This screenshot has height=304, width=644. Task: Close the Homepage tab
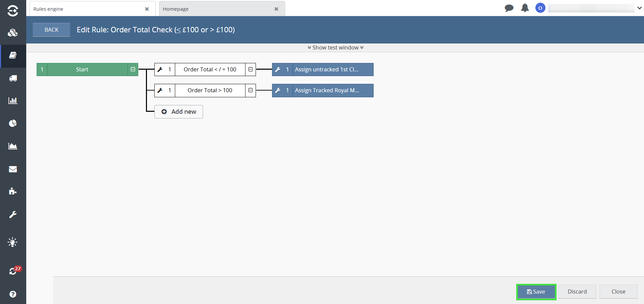pyautogui.click(x=276, y=9)
